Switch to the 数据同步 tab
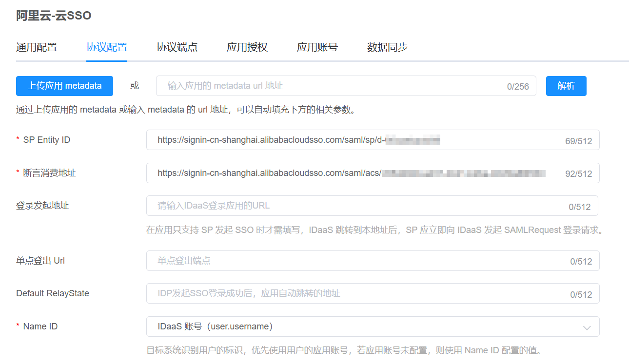629x364 pixels. coord(388,47)
